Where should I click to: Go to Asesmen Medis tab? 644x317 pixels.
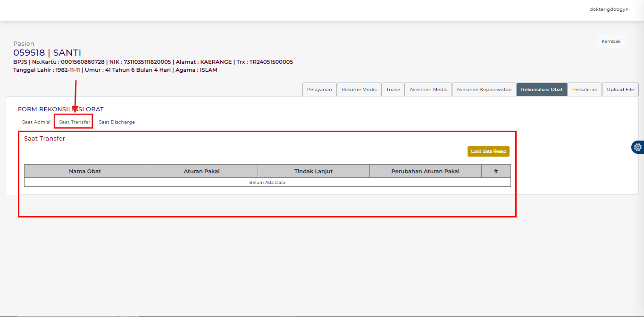pyautogui.click(x=428, y=90)
